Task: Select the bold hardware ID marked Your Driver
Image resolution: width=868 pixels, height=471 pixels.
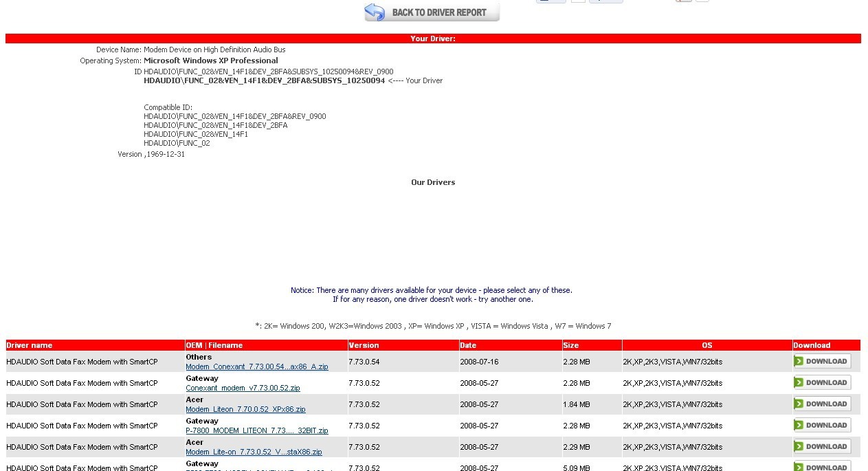Action: [265, 80]
